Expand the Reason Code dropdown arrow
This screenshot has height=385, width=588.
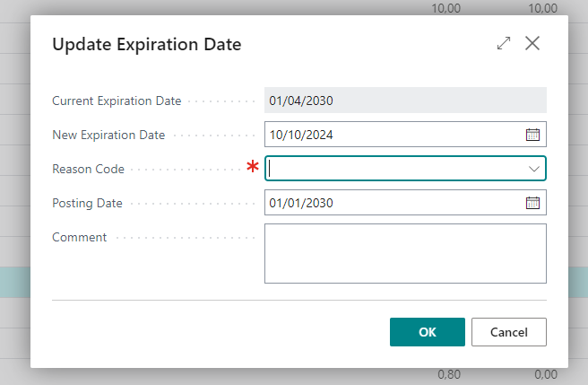(533, 169)
